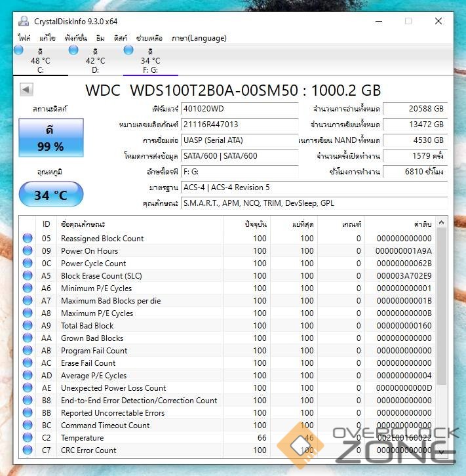The width and height of the screenshot is (466, 476).
Task: Click the total host reads value 20588 GB
Action: pyautogui.click(x=416, y=109)
